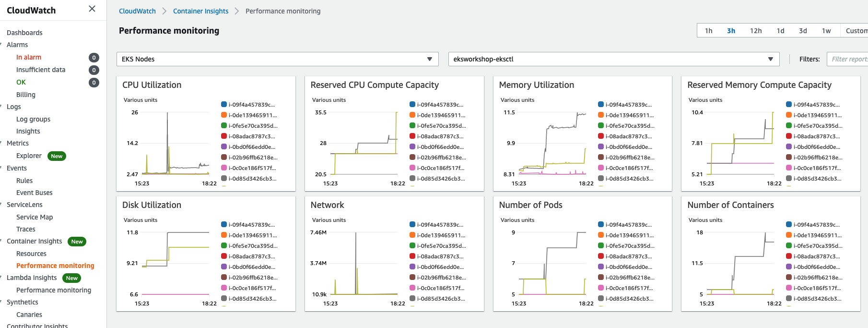Screen dimensions: 868x328
Task: Click the New badge beside Lambda Insights
Action: (72, 278)
